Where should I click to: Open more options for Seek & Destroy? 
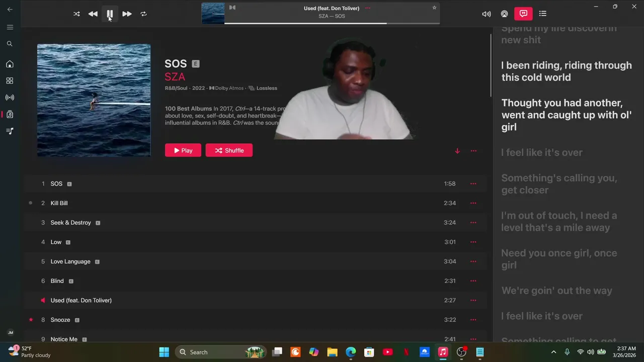(x=473, y=223)
